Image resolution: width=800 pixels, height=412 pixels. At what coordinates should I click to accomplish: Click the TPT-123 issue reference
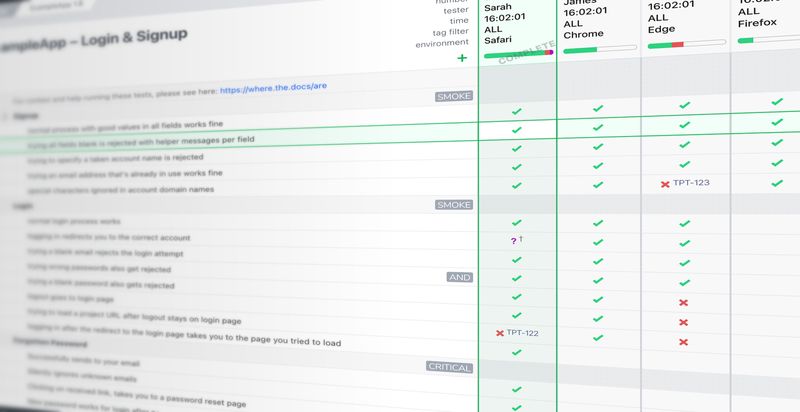[x=691, y=183]
